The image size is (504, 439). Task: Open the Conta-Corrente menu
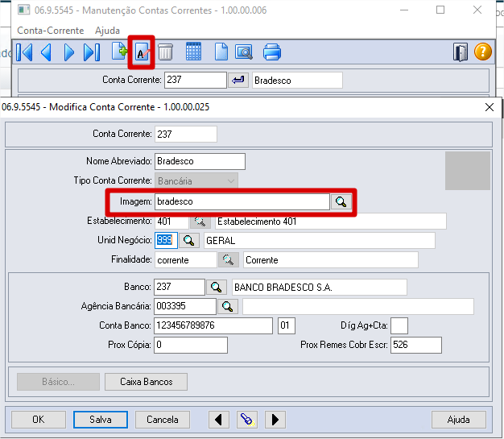point(51,30)
